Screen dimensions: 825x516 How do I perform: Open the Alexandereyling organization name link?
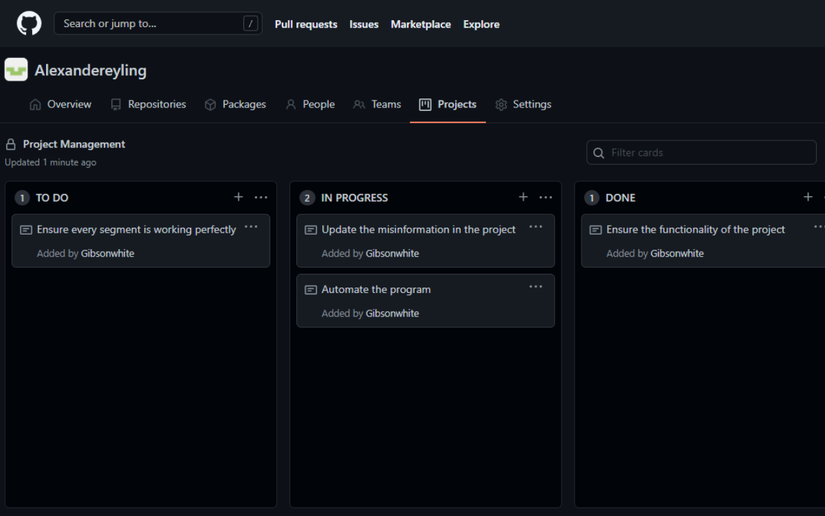pyautogui.click(x=90, y=70)
